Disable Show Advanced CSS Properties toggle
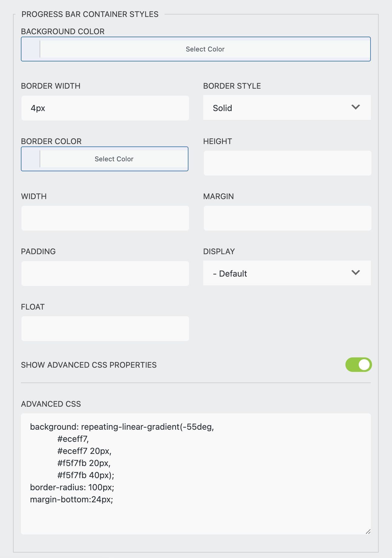This screenshot has height=558, width=392. click(358, 365)
